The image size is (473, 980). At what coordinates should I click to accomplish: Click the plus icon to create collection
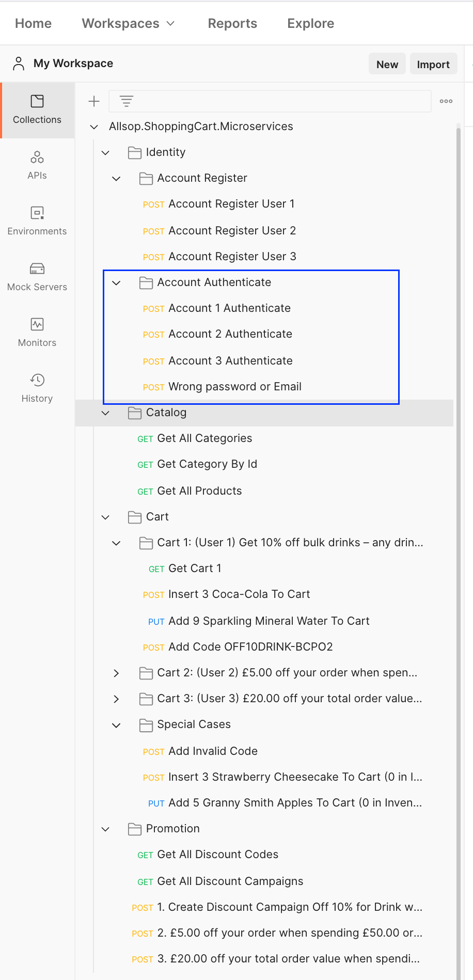[94, 101]
